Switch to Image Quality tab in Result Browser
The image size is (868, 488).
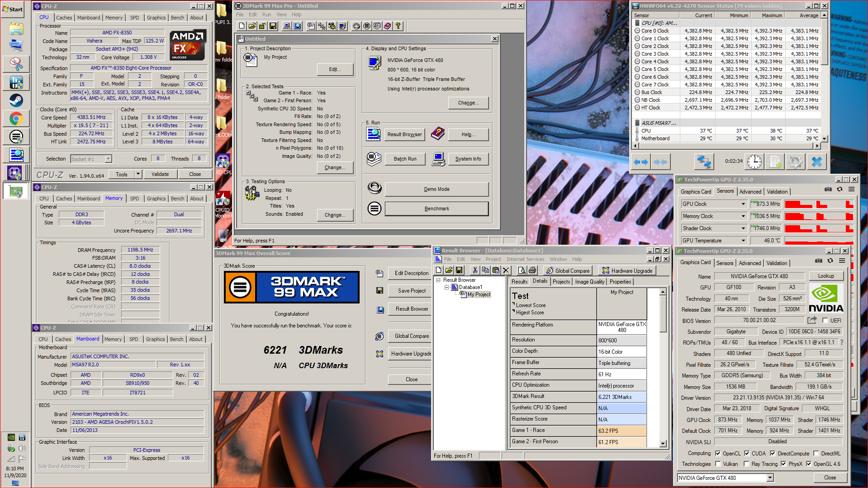[589, 281]
